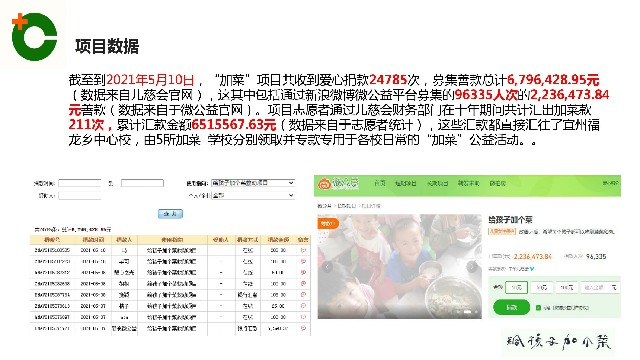Screen dimensions: 640x360
Task: Expand the individual/company type dropdown
Action: click(x=253, y=196)
